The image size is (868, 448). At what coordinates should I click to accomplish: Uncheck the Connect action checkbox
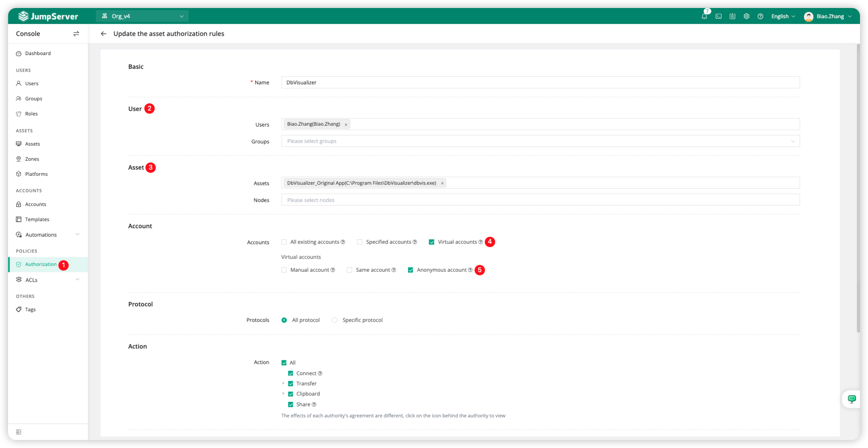click(291, 373)
